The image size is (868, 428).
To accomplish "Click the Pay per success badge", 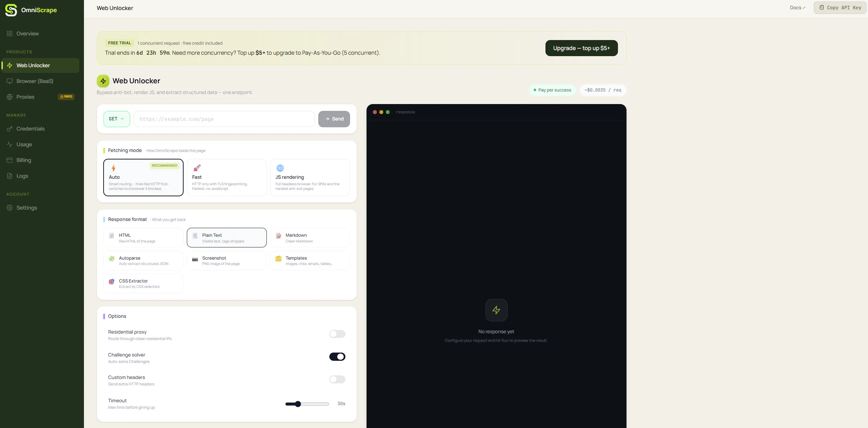I will pos(552,90).
